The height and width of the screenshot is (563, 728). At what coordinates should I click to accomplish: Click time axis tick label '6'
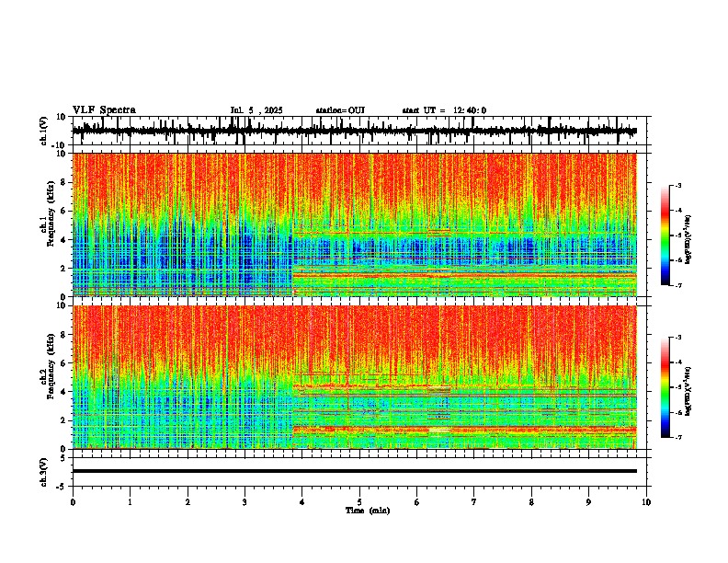coord(417,502)
